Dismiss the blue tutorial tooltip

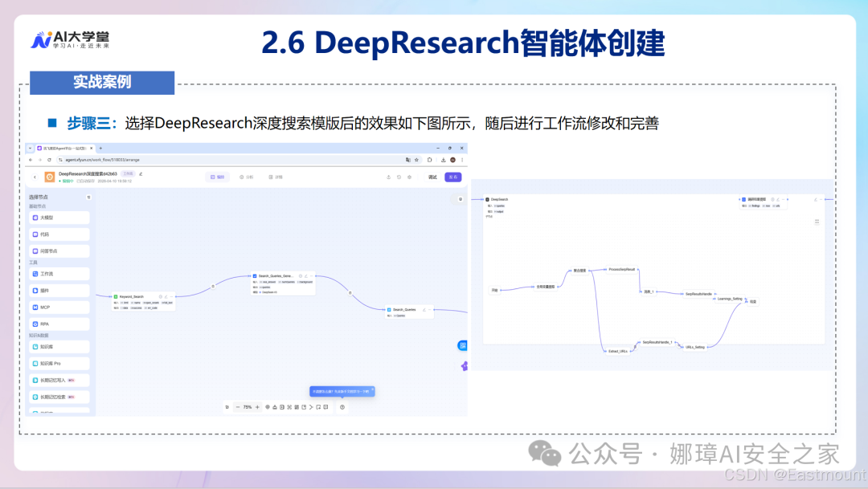coord(373,389)
